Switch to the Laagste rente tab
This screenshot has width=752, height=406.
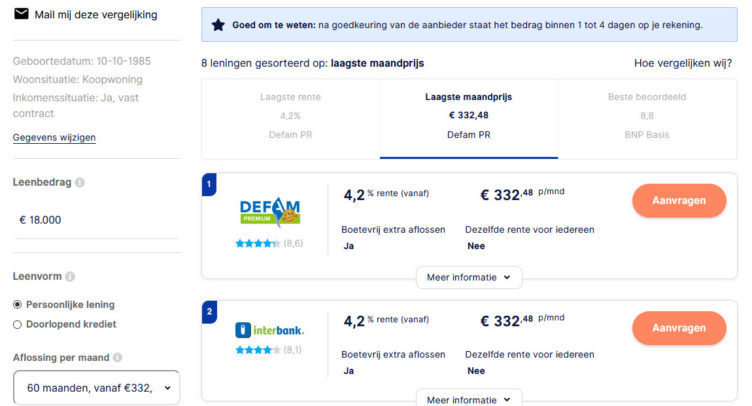[x=290, y=116]
